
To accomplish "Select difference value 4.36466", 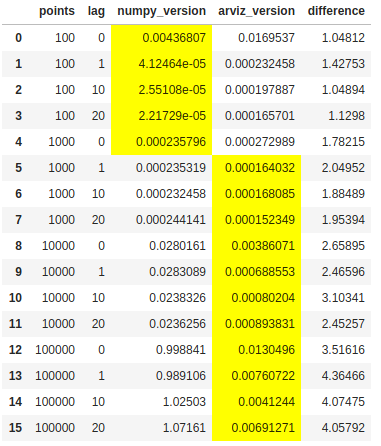I will pyautogui.click(x=336, y=376).
